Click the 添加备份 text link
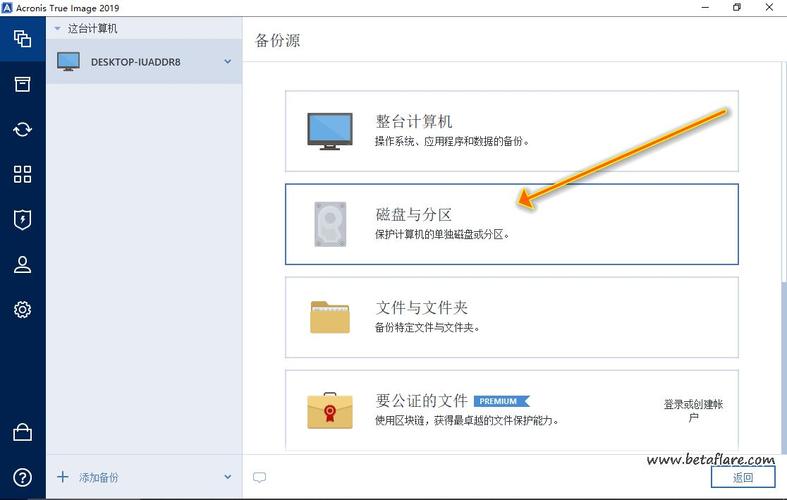This screenshot has width=787, height=500. tap(98, 477)
